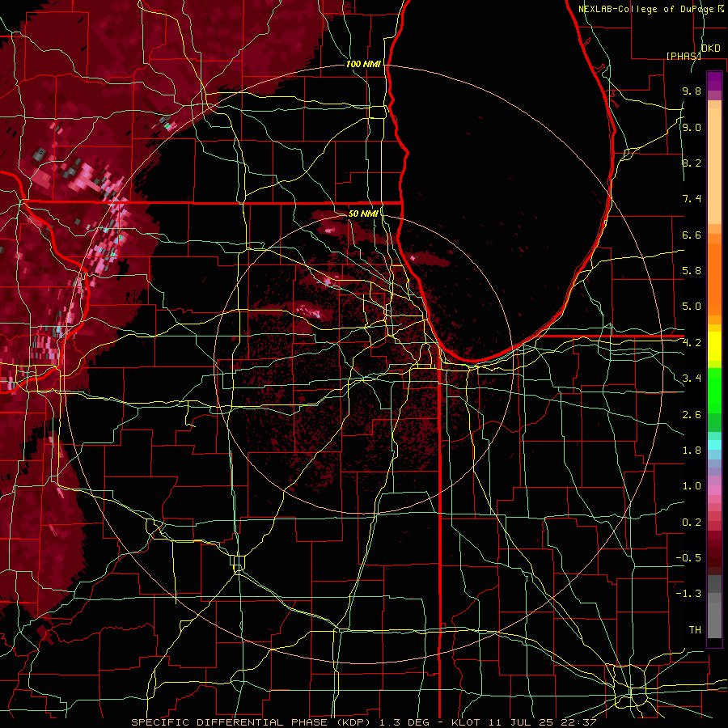
Task: Click the [PHAS] legend heading
Action: [684, 56]
